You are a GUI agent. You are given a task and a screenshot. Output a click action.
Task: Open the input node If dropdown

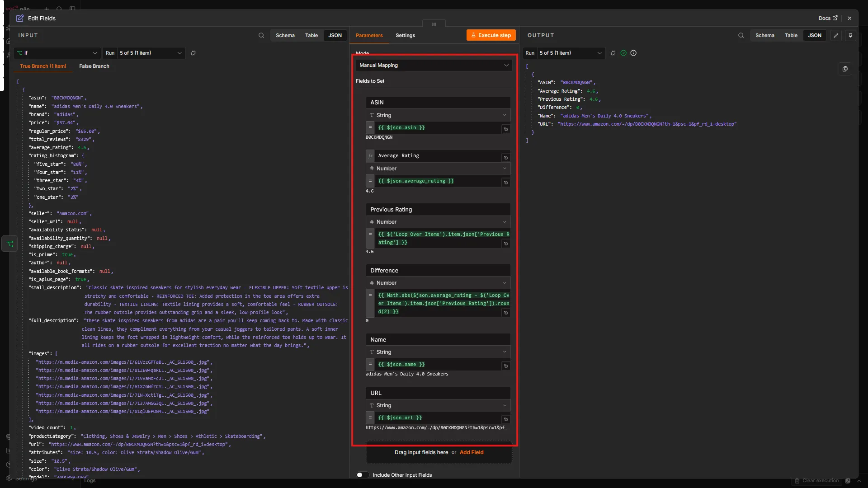click(x=57, y=53)
